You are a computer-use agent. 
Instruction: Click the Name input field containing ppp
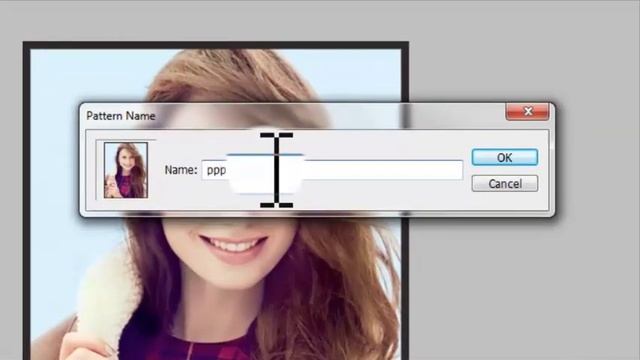coord(332,170)
